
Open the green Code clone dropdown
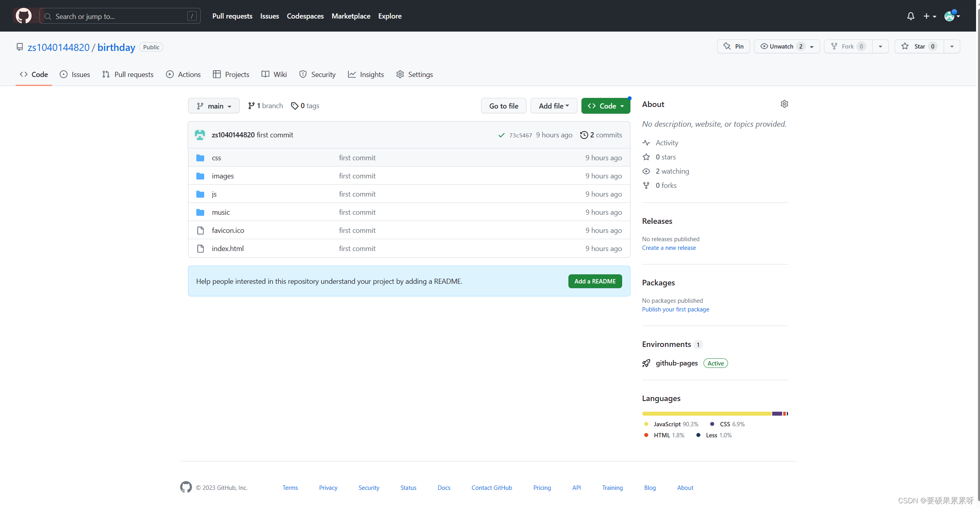(x=606, y=106)
